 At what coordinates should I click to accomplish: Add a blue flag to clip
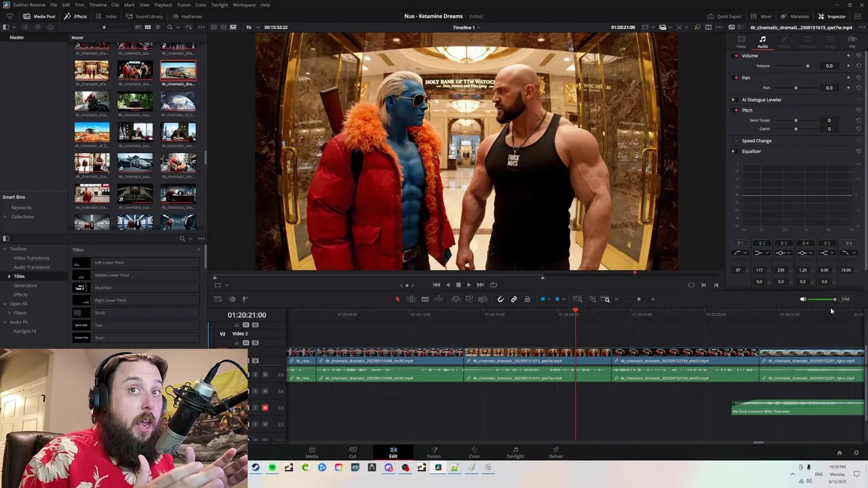click(x=542, y=299)
